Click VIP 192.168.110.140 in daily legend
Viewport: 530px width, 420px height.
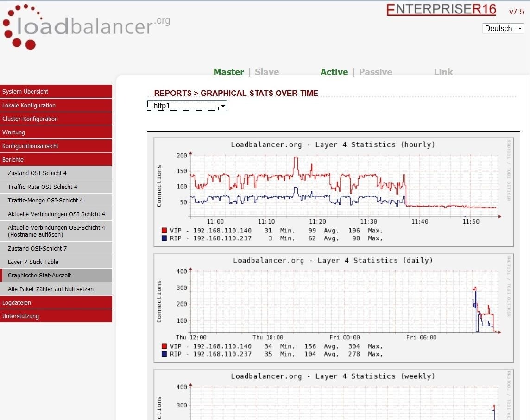tap(211, 346)
